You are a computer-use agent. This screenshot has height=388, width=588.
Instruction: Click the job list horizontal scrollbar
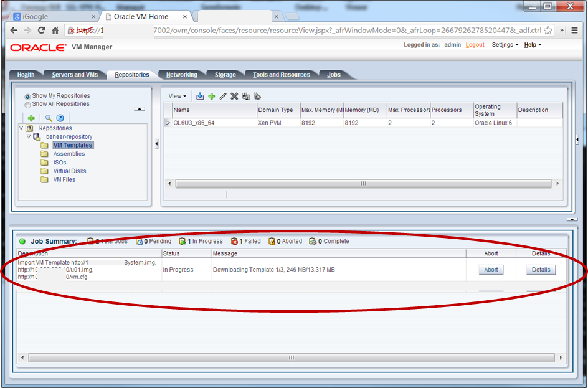tap(292, 357)
